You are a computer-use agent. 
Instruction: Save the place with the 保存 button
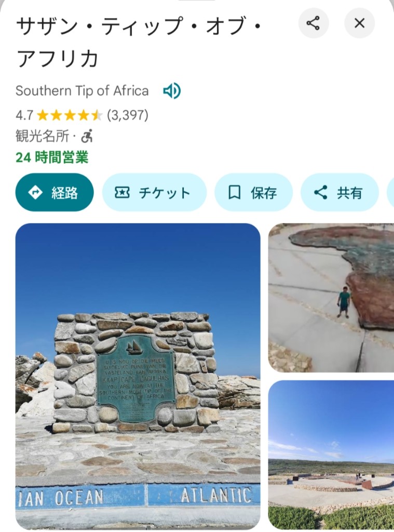[x=253, y=192]
